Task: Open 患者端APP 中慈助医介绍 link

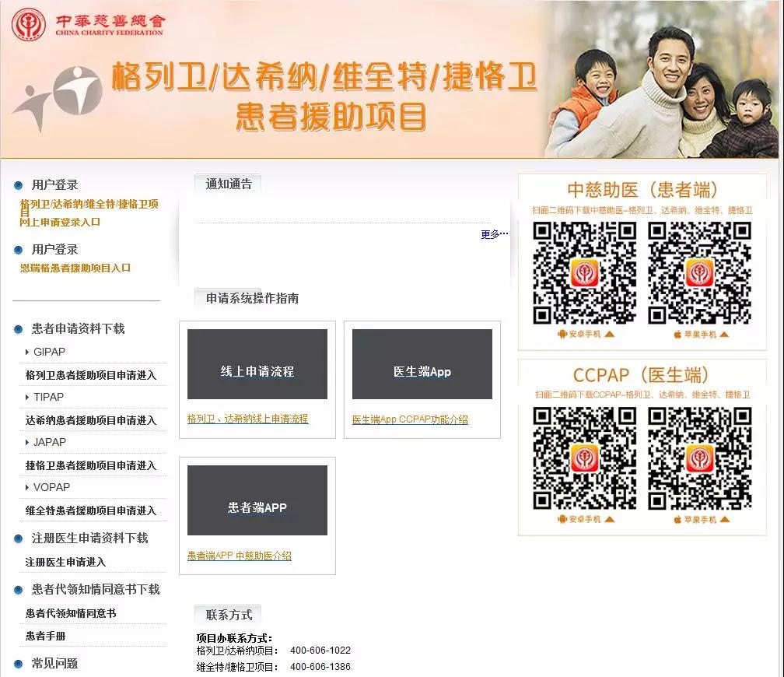Action: 240,556
